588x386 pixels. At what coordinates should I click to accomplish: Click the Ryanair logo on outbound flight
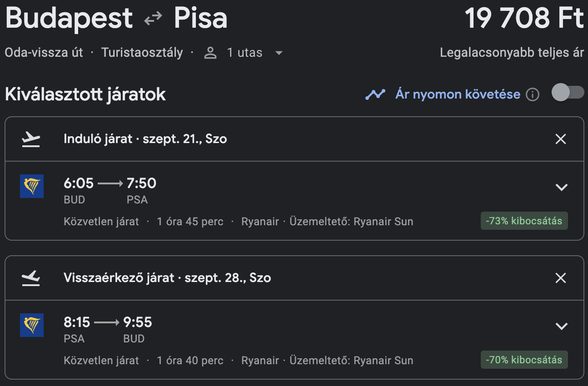32,186
